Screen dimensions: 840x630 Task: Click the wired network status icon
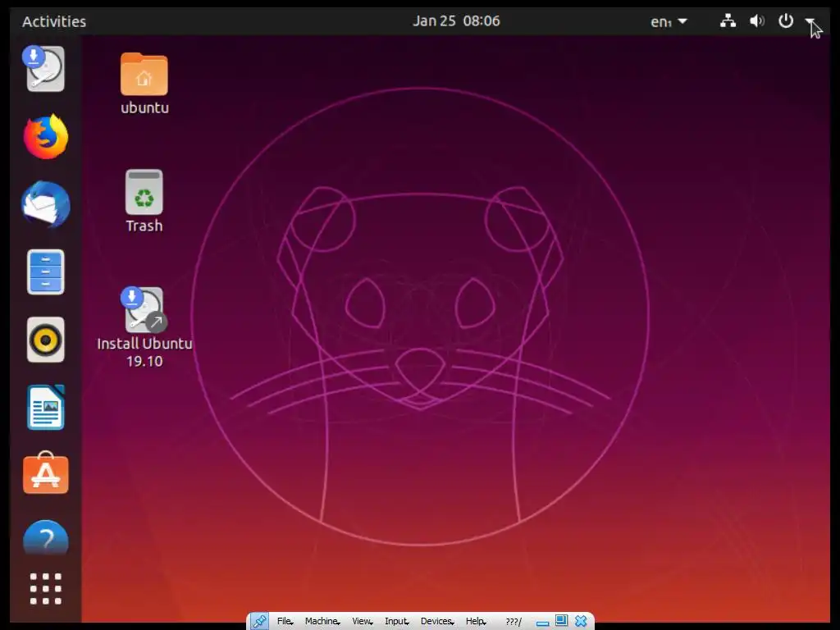pyautogui.click(x=728, y=21)
